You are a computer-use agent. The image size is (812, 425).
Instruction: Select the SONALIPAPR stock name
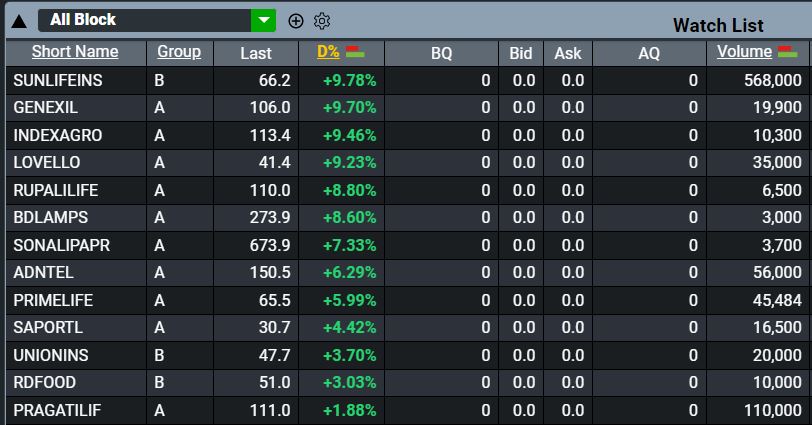click(62, 245)
